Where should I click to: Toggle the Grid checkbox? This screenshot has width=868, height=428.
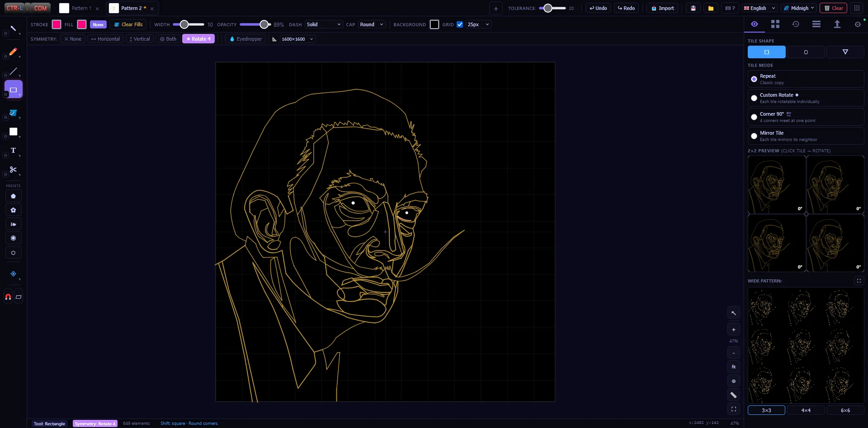click(x=460, y=24)
